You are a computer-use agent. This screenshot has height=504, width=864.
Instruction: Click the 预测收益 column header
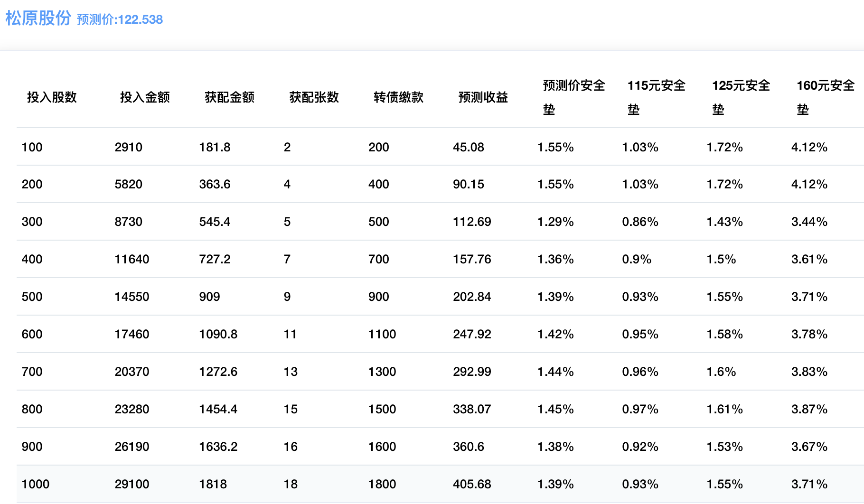point(483,97)
